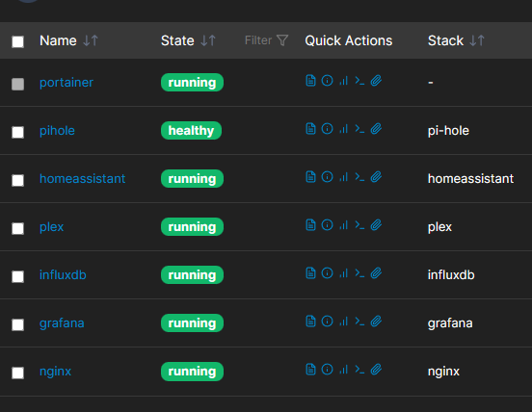Image resolution: width=532 pixels, height=412 pixels.
Task: Open the portainer container link
Action: pyautogui.click(x=66, y=83)
